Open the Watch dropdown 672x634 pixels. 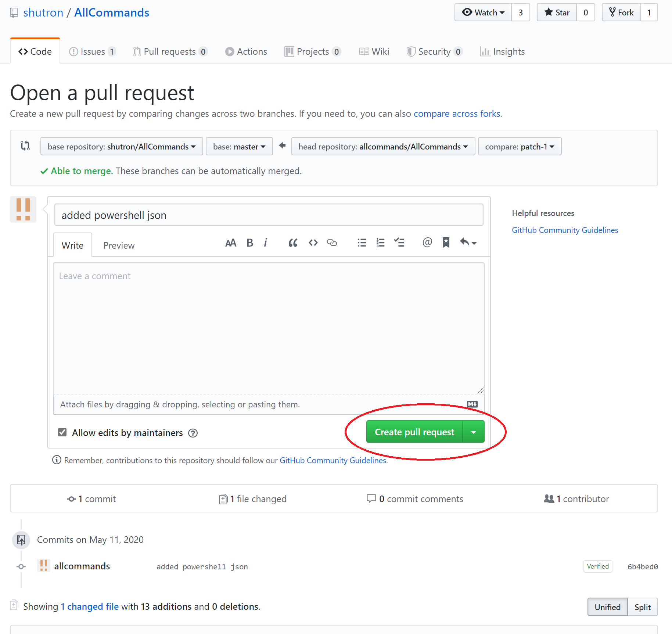coord(483,12)
